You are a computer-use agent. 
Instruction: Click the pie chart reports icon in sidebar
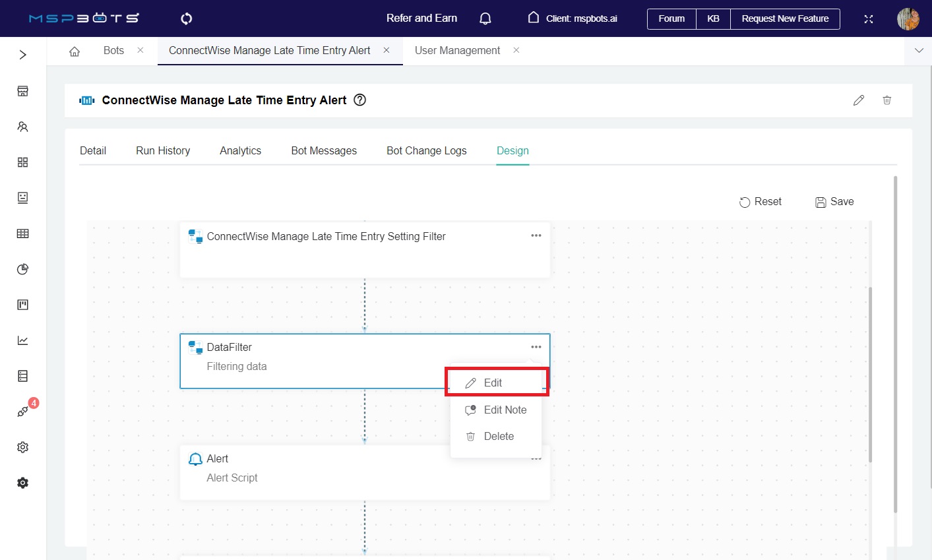coord(22,269)
